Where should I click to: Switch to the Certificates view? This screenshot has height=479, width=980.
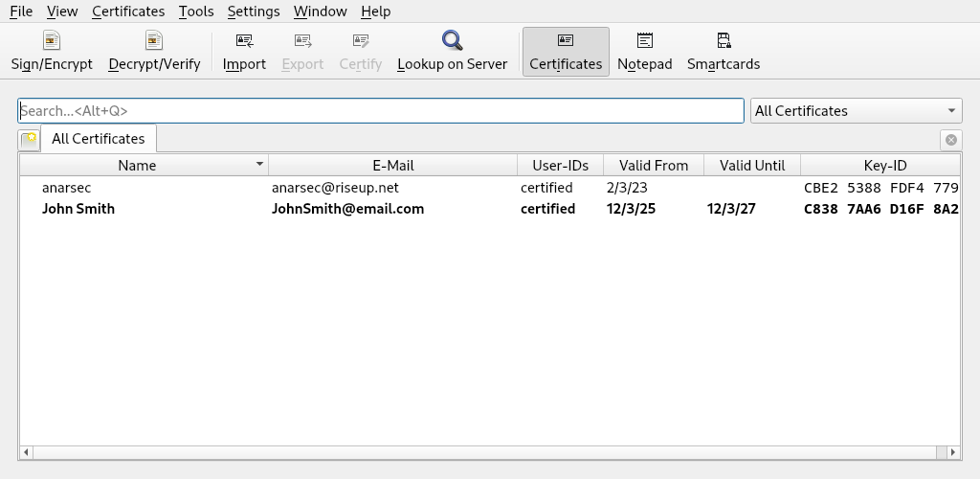[x=566, y=52]
